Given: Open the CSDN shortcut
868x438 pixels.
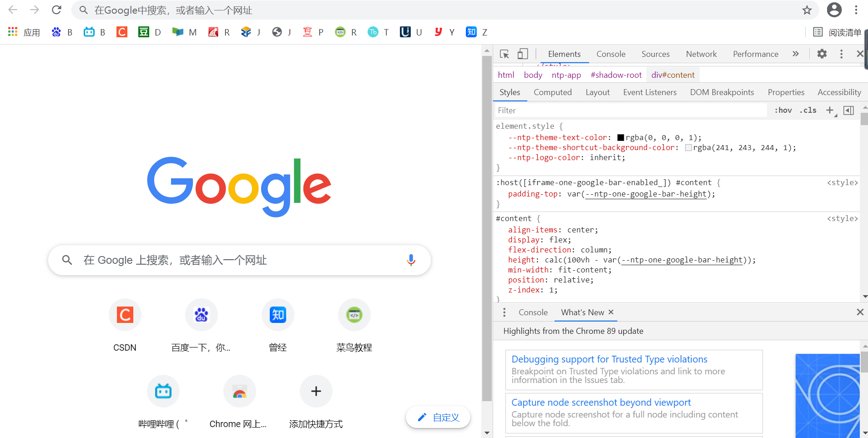Looking at the screenshot, I should tap(125, 315).
